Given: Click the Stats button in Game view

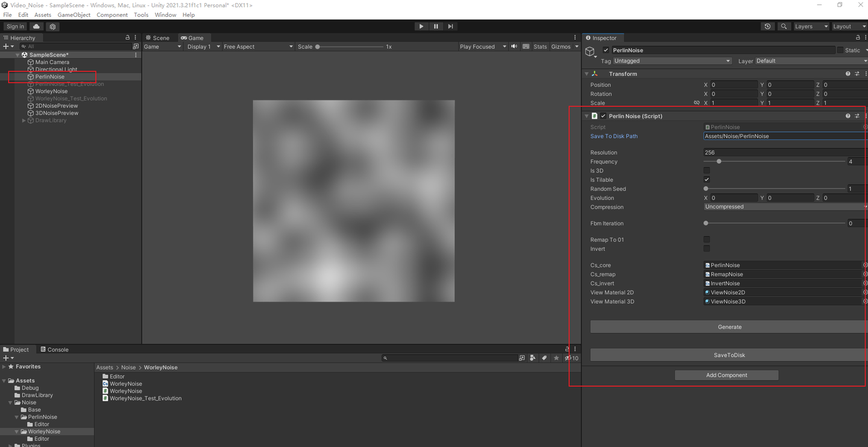Looking at the screenshot, I should click(x=539, y=46).
